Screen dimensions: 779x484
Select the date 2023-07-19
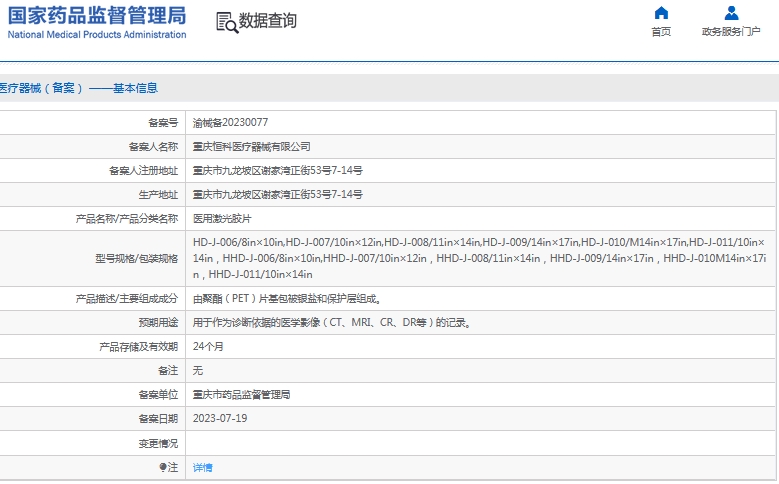[220, 418]
